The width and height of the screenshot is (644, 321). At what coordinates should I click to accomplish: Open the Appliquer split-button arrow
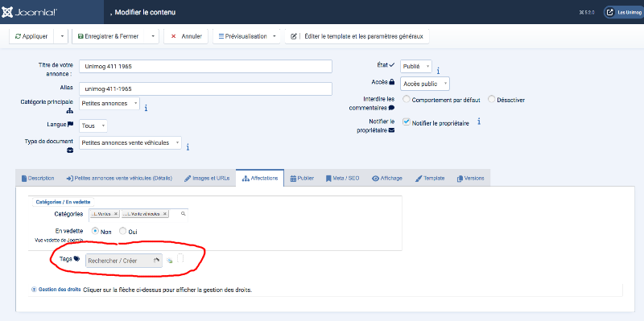pyautogui.click(x=62, y=36)
